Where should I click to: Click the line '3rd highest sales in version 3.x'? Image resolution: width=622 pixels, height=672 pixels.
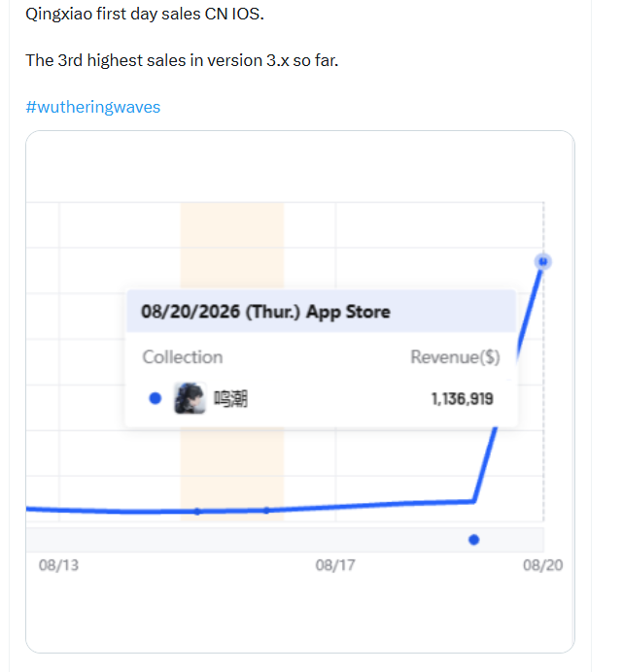pos(182,60)
